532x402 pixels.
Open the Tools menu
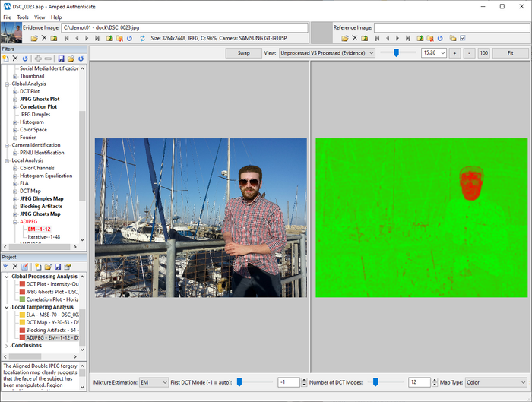pos(23,17)
